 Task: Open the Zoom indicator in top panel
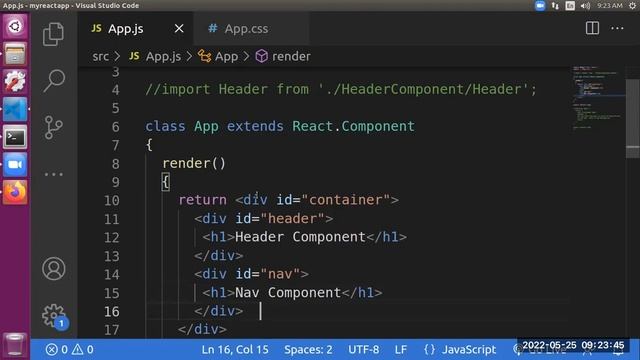[540, 5]
